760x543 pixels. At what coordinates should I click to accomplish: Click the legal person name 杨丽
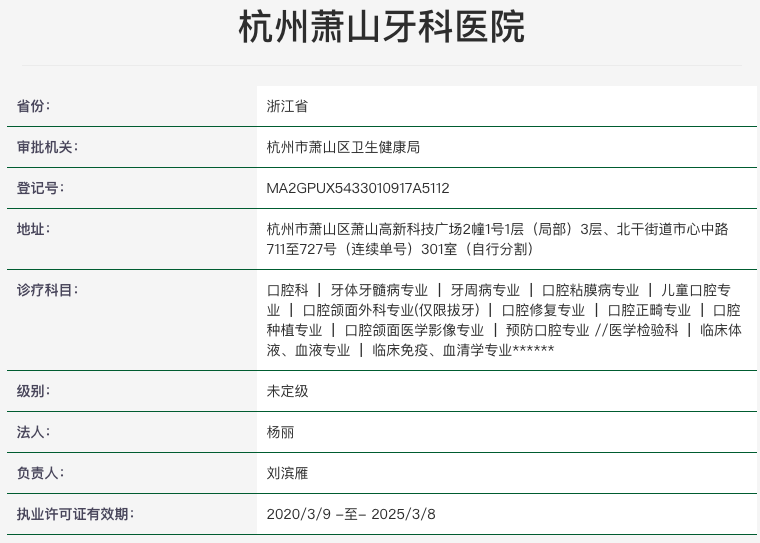coord(280,432)
